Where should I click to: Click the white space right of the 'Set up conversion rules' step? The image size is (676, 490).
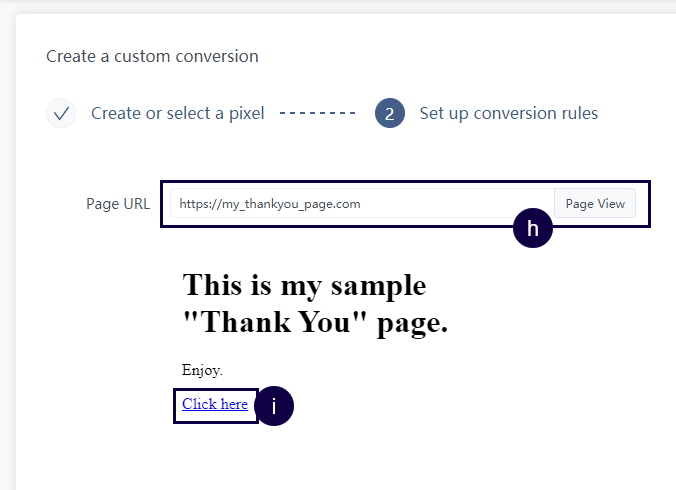pos(640,113)
